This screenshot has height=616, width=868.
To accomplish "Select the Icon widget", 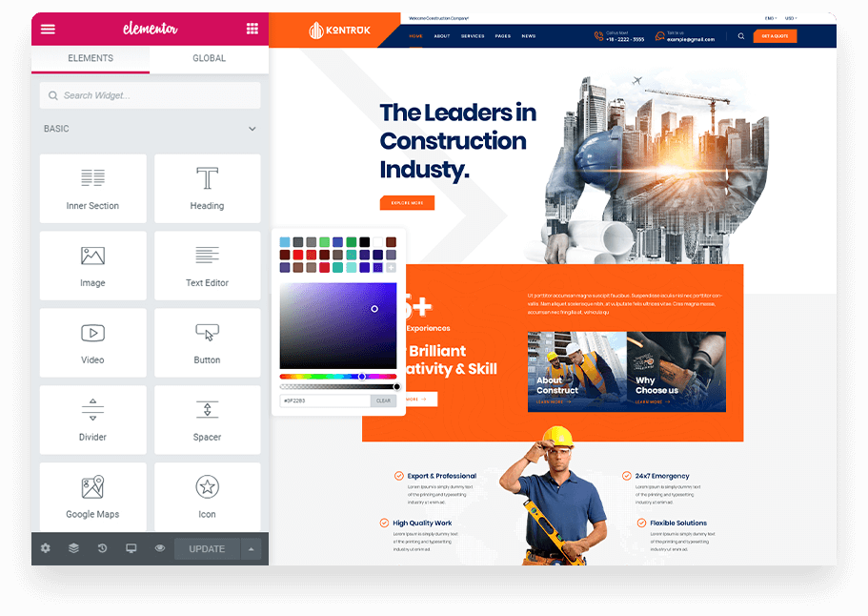I will pyautogui.click(x=207, y=497).
